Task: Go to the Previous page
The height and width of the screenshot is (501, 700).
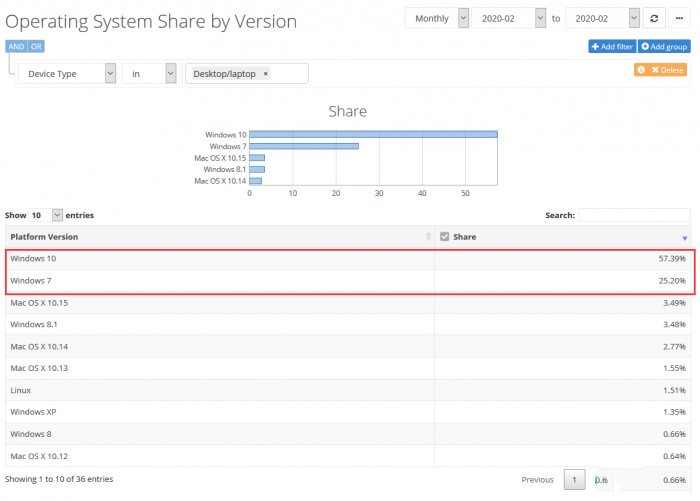Action: tap(537, 480)
